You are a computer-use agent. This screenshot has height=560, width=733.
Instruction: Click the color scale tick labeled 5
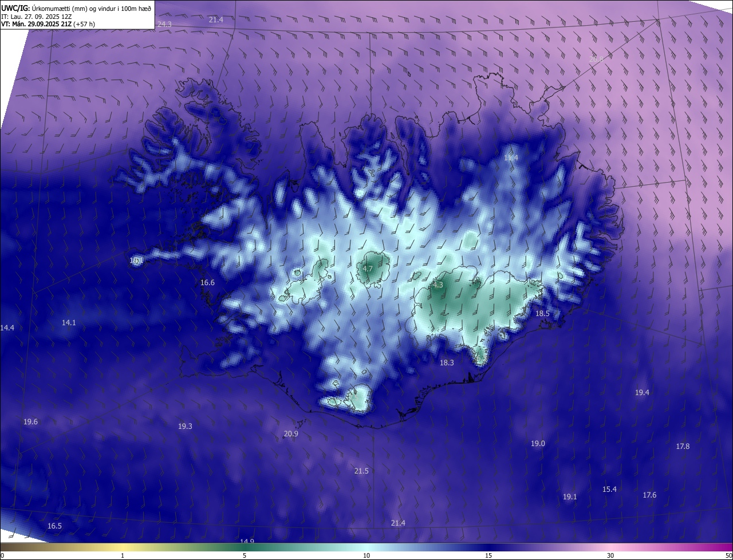[x=245, y=556]
